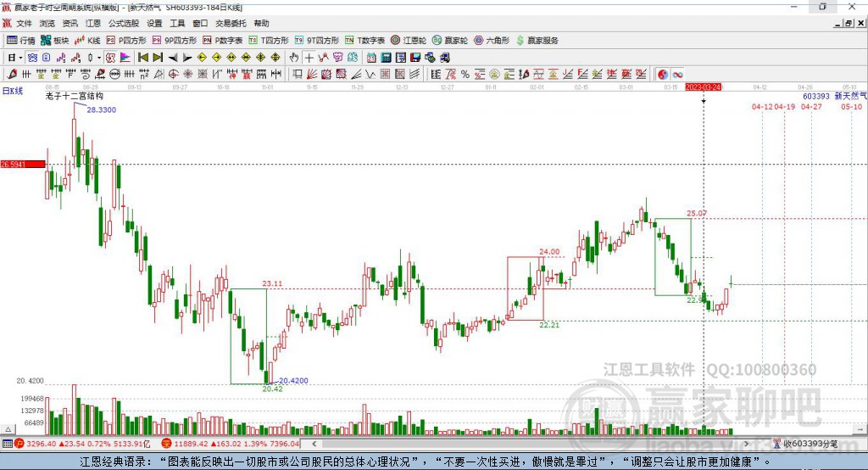Click the 老子十二宫结构 title text
868x470 pixels.
click(75, 96)
